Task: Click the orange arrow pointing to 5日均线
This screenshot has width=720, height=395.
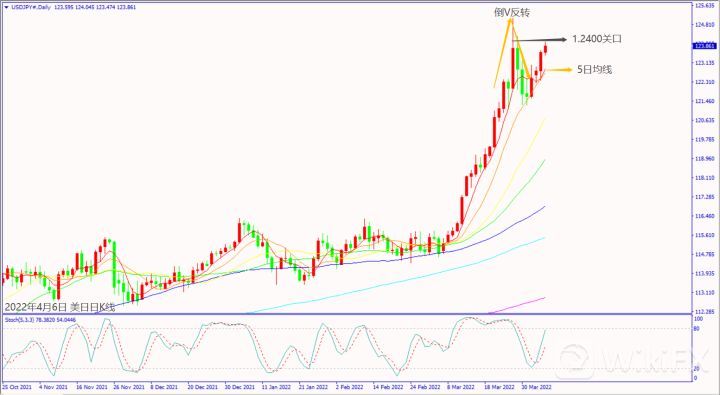Action: point(558,70)
